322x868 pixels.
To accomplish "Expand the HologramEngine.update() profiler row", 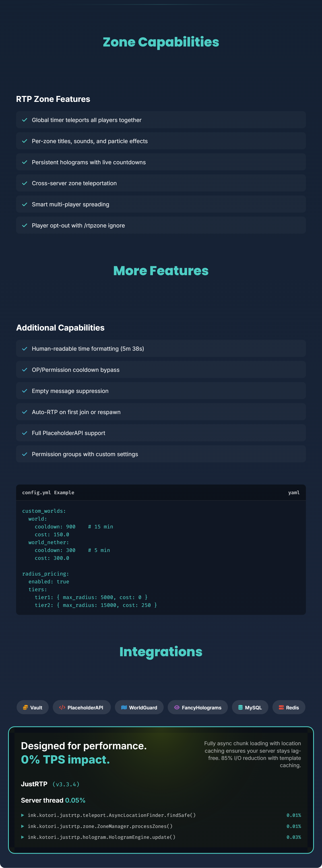I will 23,837.
